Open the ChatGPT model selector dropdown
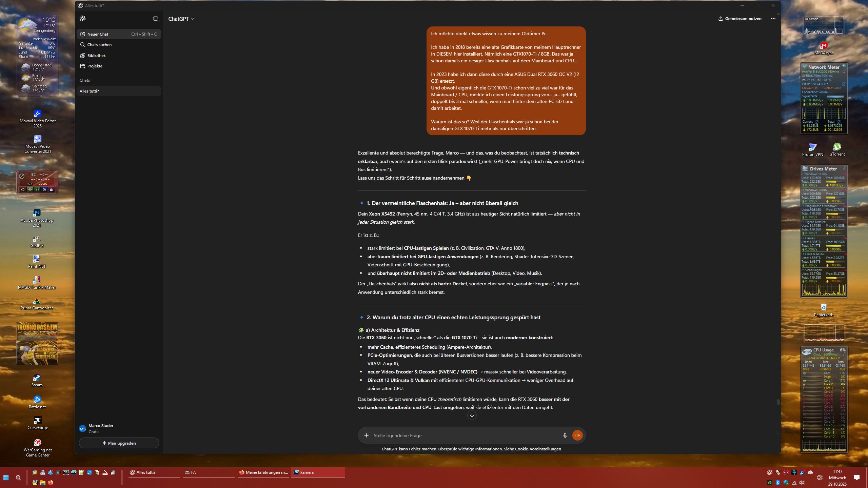 coord(181,19)
